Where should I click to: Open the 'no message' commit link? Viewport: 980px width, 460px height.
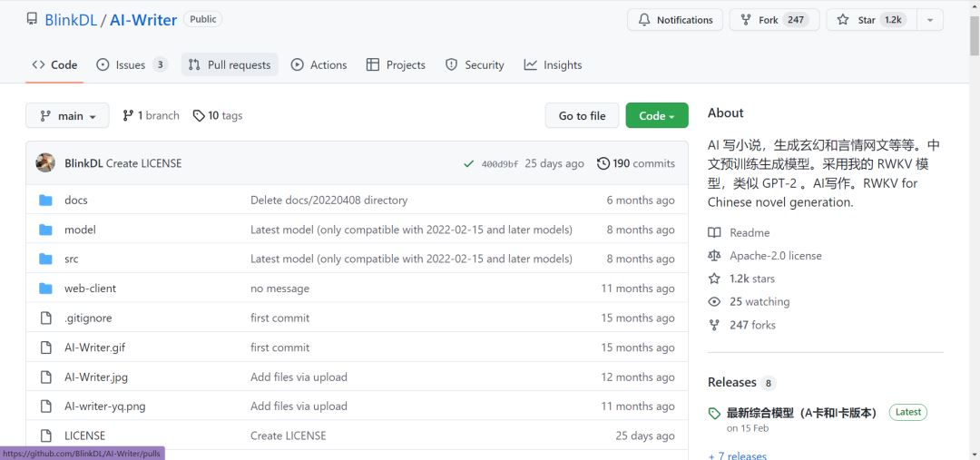point(279,289)
